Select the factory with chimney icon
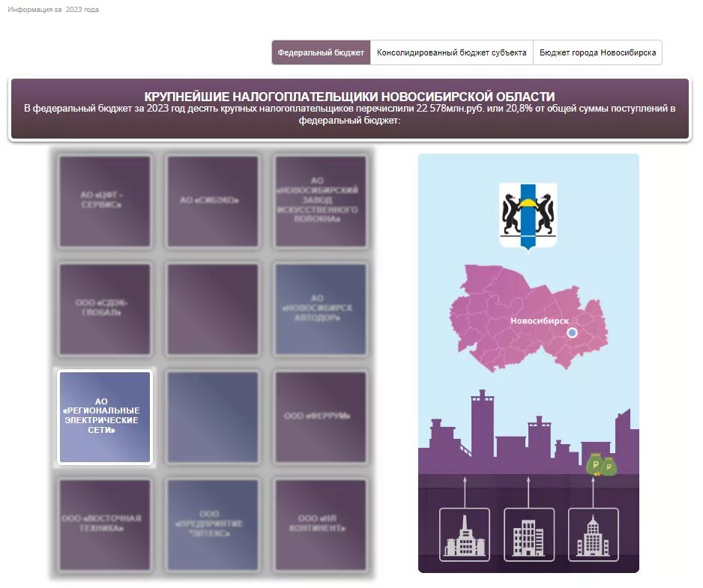This screenshot has width=703, height=588. [465, 535]
